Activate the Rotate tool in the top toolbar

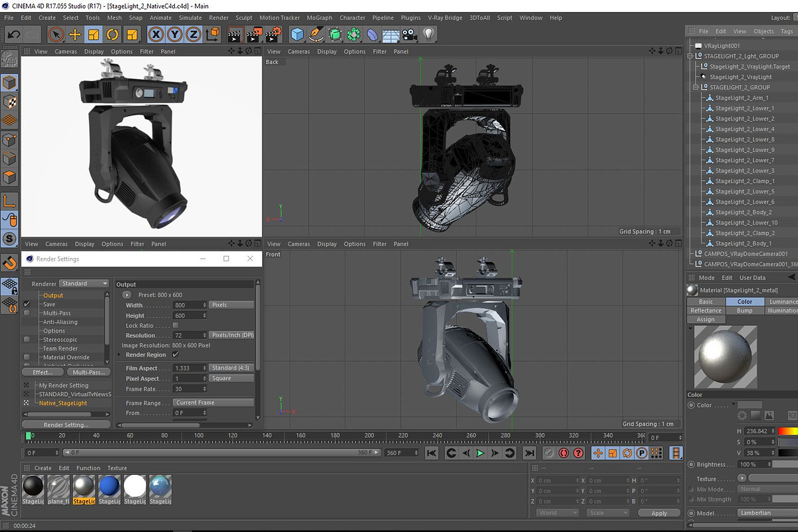coord(113,34)
